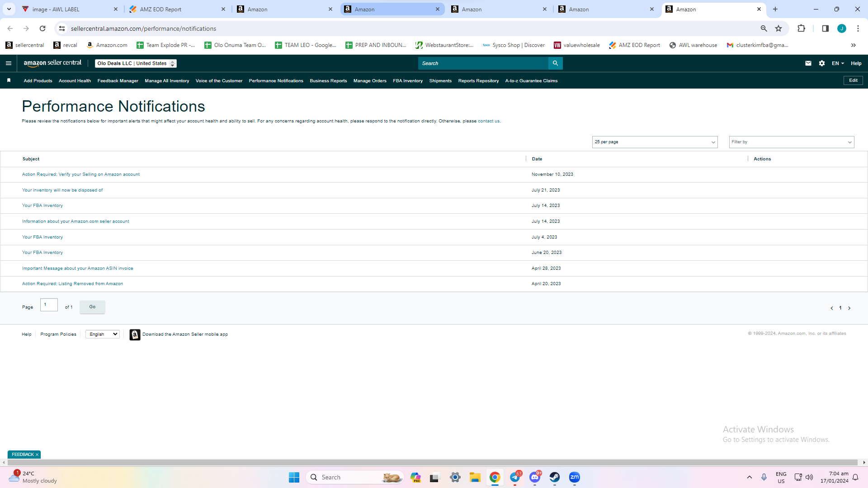Open the messages envelope icon
Image resolution: width=868 pixels, height=488 pixels.
pos(808,63)
